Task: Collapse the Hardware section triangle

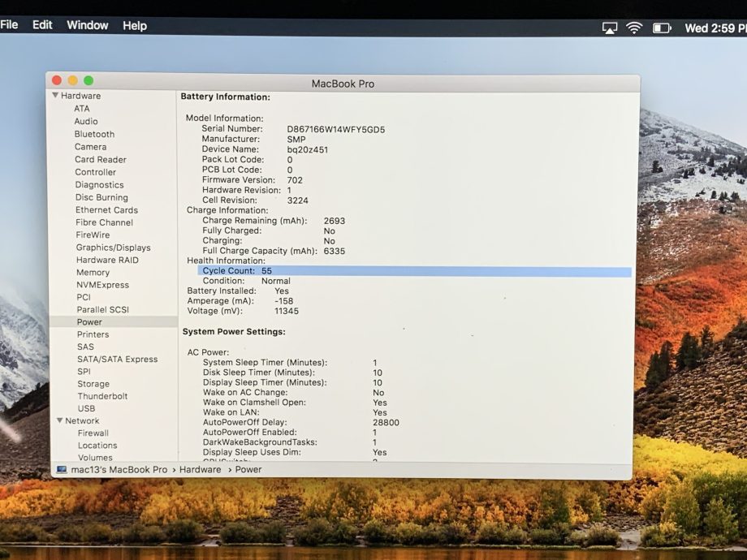Action: coord(55,96)
